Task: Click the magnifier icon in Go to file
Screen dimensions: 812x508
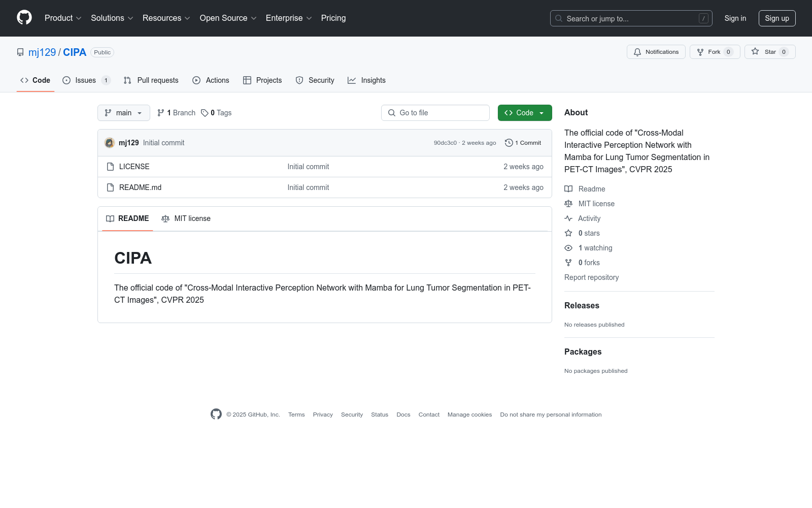Action: coord(392,113)
